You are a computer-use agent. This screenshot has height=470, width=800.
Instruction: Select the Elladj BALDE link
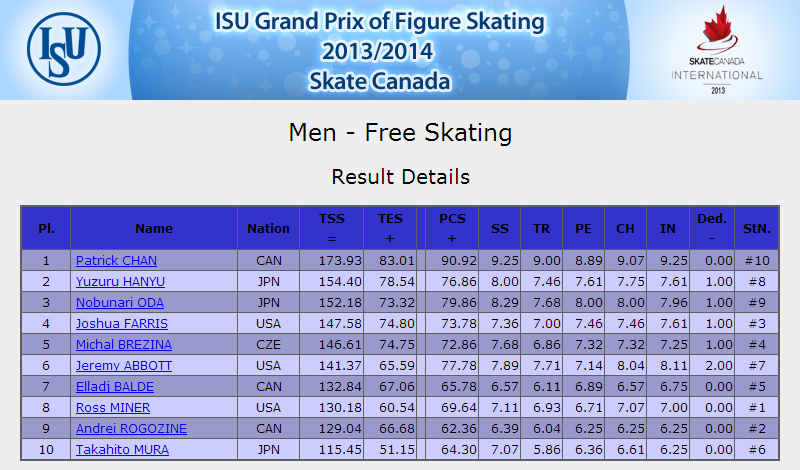tap(115, 386)
